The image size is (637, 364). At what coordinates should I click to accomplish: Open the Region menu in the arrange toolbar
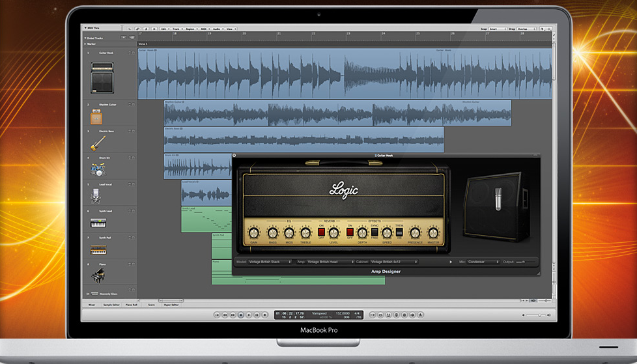[191, 29]
